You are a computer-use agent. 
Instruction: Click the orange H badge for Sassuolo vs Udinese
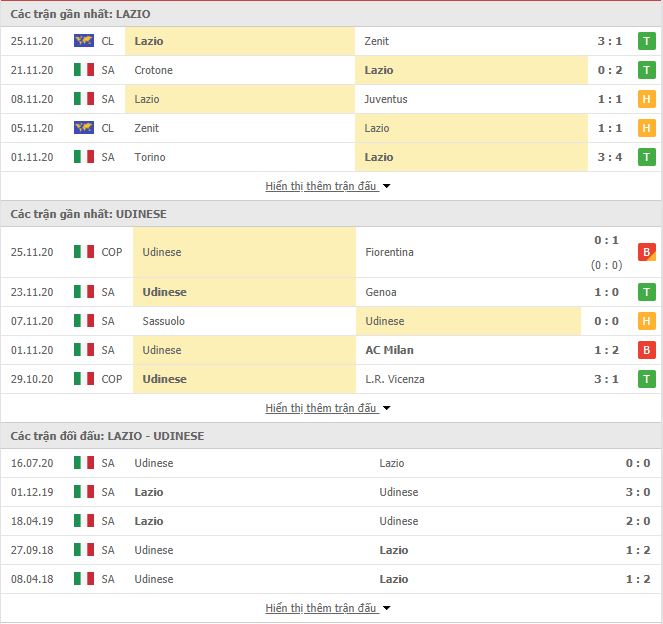647,321
